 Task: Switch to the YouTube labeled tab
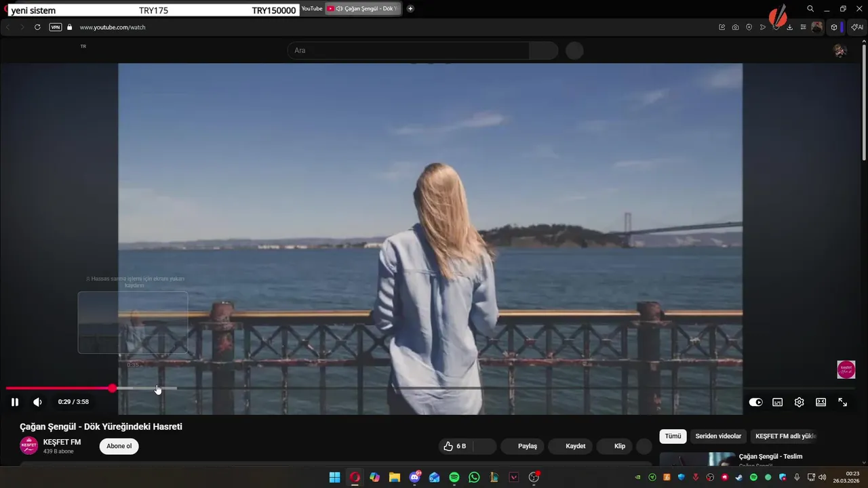tap(312, 9)
